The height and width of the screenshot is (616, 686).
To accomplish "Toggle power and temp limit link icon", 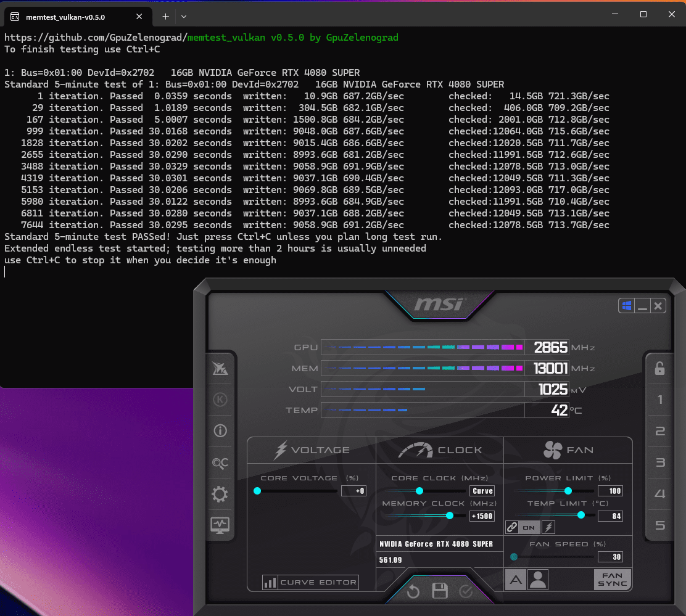I will (512, 527).
